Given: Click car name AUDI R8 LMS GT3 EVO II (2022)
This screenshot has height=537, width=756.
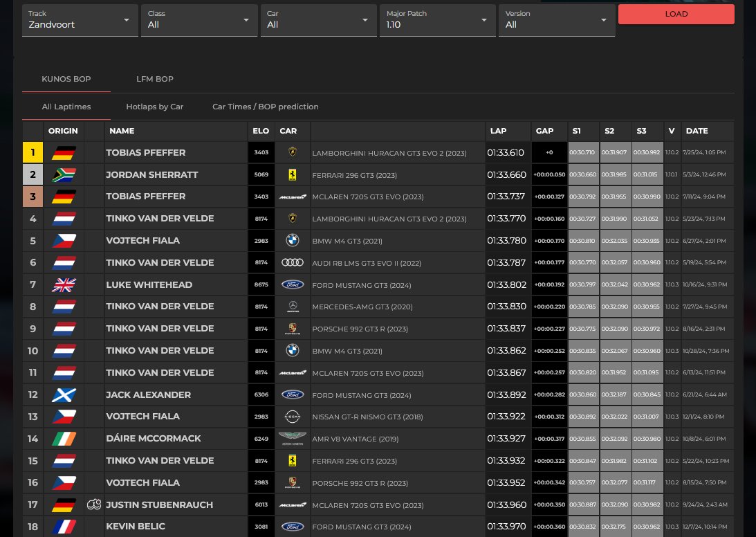Looking at the screenshot, I should tap(367, 263).
